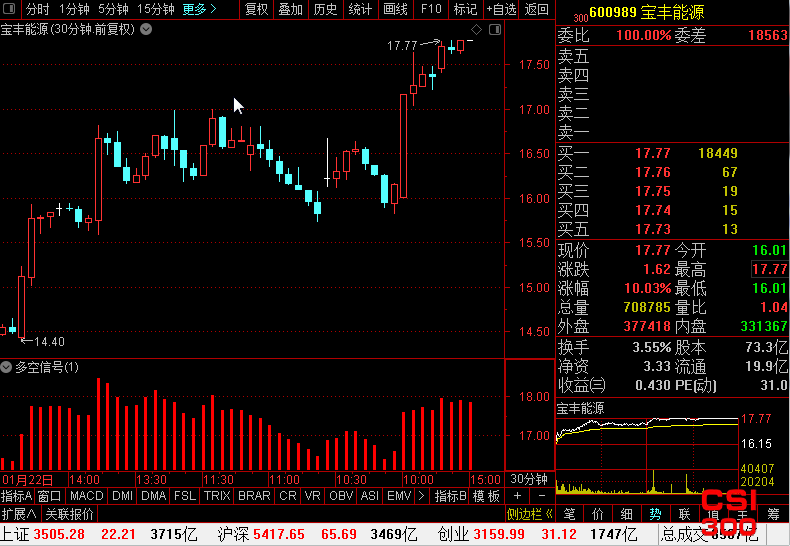Viewport: 790px width, 546px height.
Task: Open the 模板 template button
Action: [486, 496]
